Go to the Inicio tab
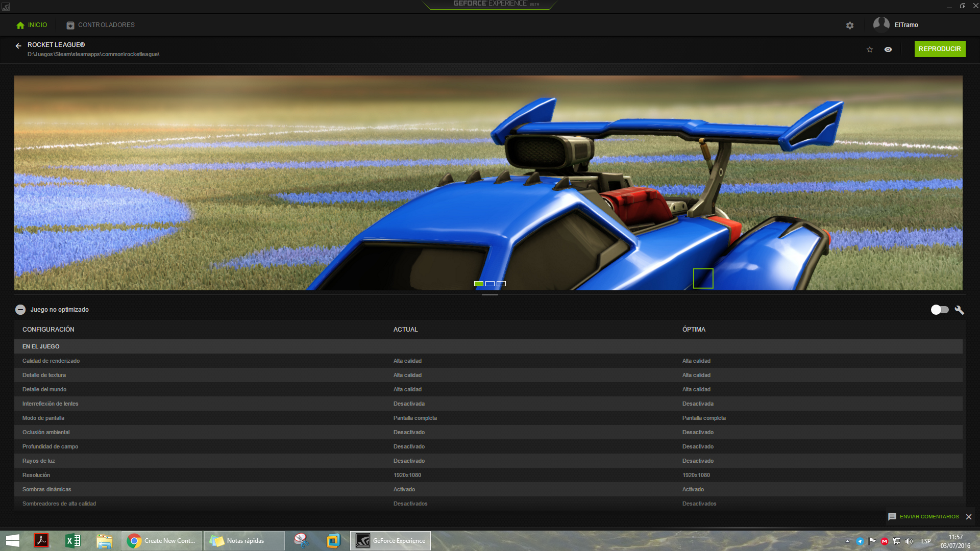Screen dimensions: 980x551 pos(32,25)
